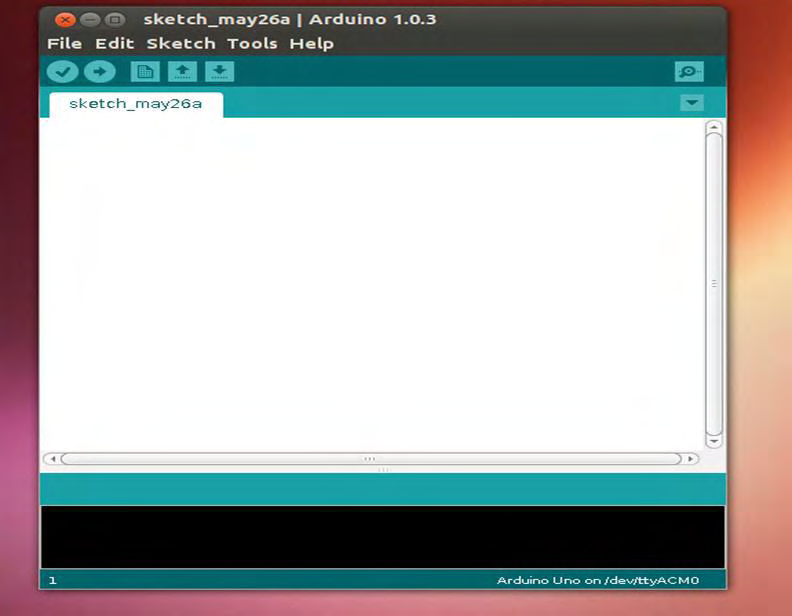Click the Verify checkmark button
The height and width of the screenshot is (616, 792).
point(63,71)
